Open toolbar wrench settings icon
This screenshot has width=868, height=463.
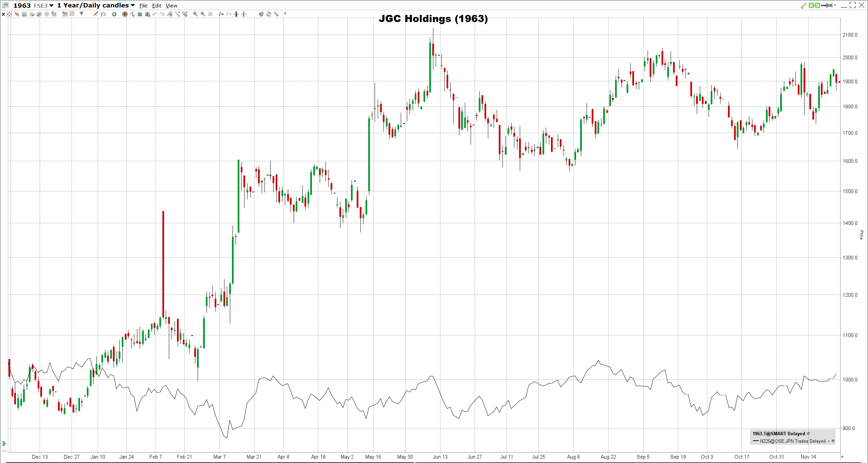coord(276,14)
